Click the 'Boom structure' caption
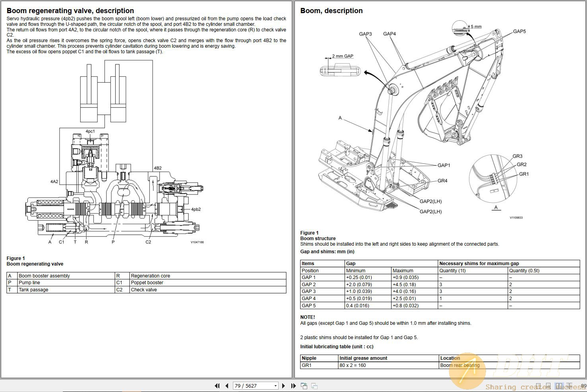The image size is (587, 392). [318, 239]
